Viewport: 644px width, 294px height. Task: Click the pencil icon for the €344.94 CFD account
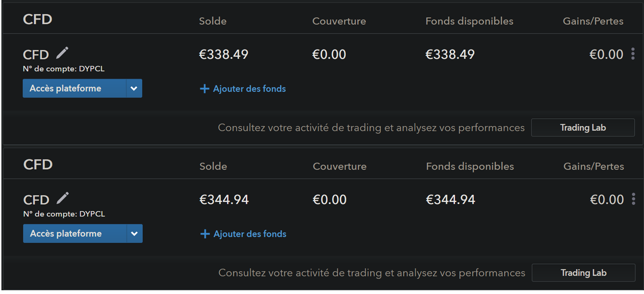pos(62,199)
